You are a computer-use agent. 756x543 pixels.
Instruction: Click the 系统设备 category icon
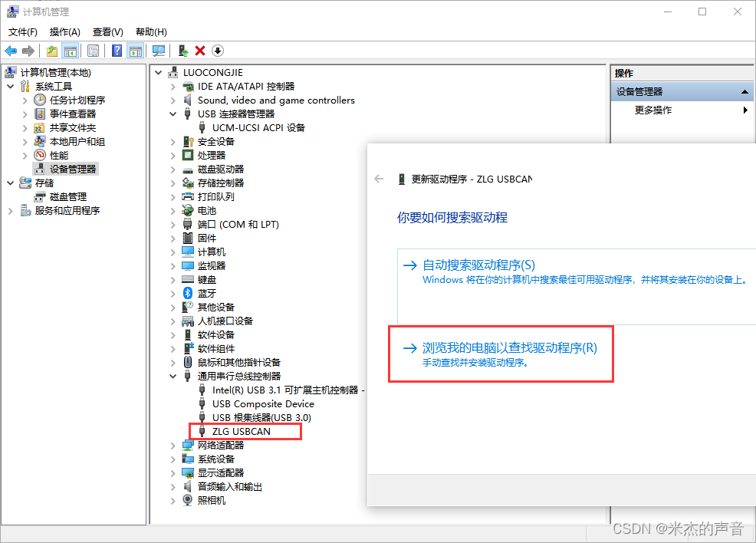pos(188,459)
